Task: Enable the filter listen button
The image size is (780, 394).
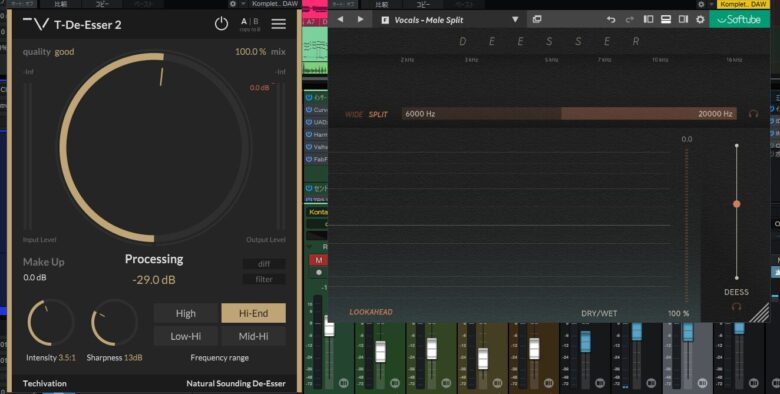Action: 264,279
